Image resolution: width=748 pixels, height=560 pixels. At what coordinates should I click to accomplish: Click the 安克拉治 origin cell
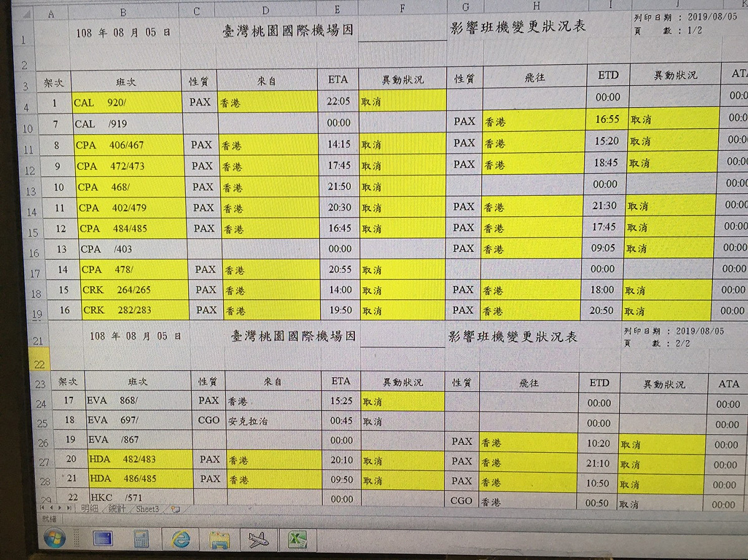tap(273, 420)
